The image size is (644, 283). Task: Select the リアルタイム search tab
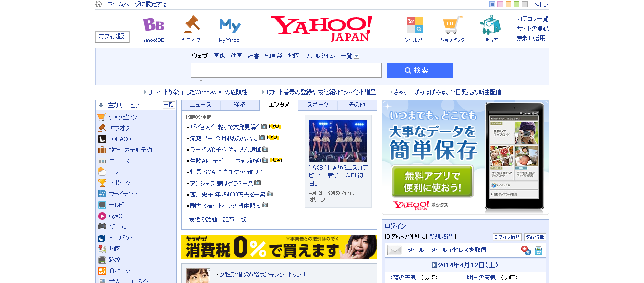click(x=320, y=56)
